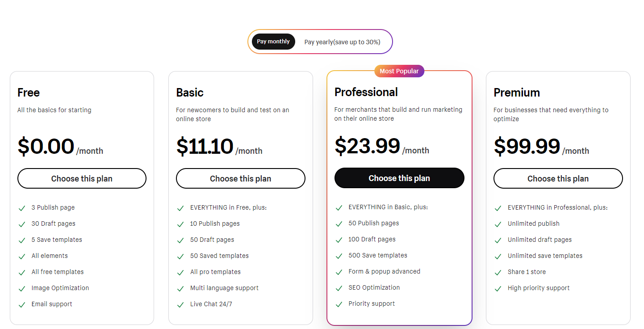Screen dimensions: 644x329
Task: Click the checkmark next to "Image Optimization"
Action: pyautogui.click(x=21, y=288)
